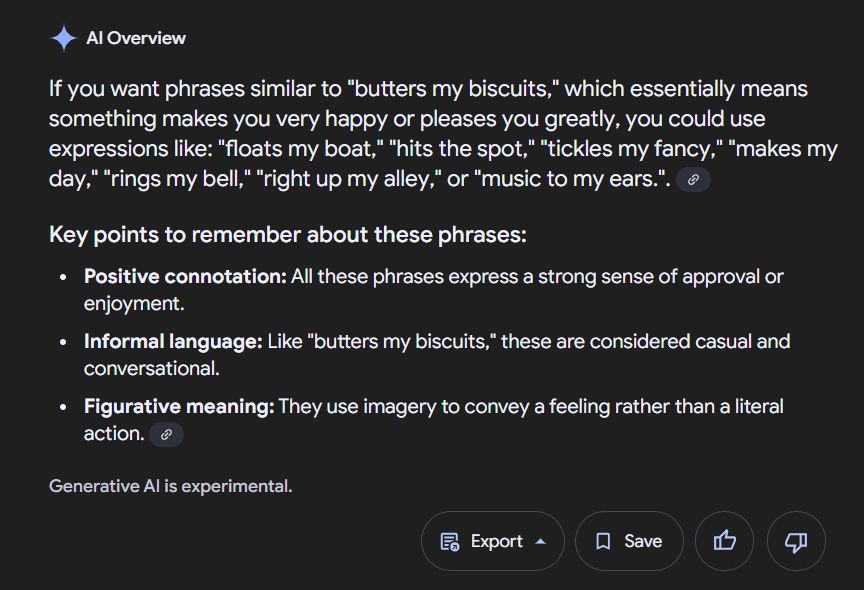The image size is (864, 590).
Task: Click the document icon in Export
Action: (x=450, y=542)
